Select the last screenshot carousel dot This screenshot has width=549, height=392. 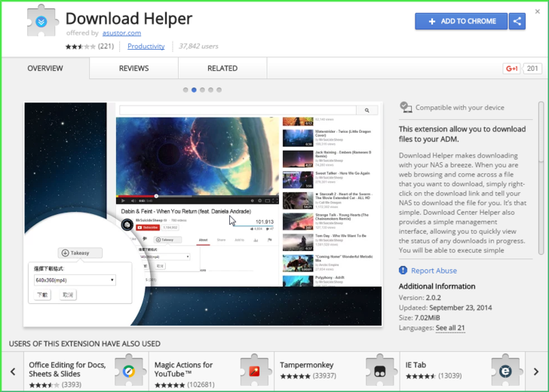click(x=219, y=90)
